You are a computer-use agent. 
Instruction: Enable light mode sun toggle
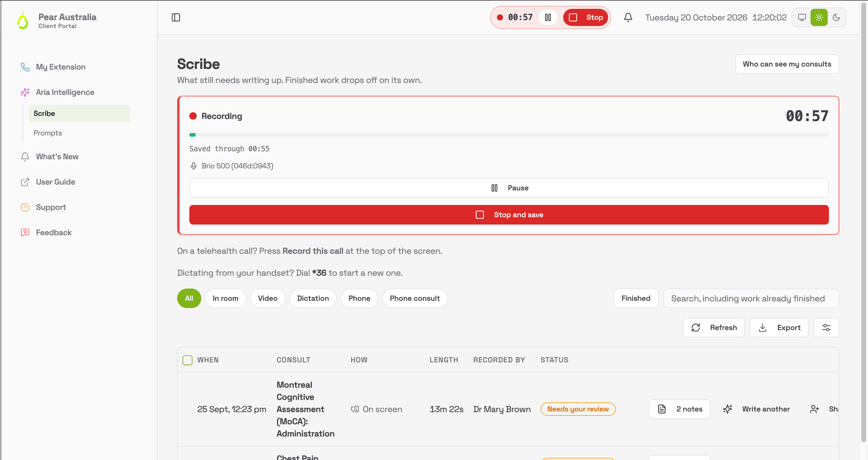tap(819, 17)
